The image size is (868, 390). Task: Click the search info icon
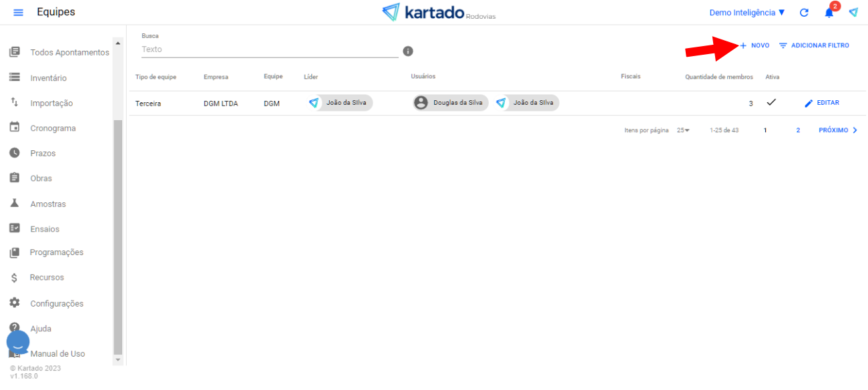pos(408,51)
